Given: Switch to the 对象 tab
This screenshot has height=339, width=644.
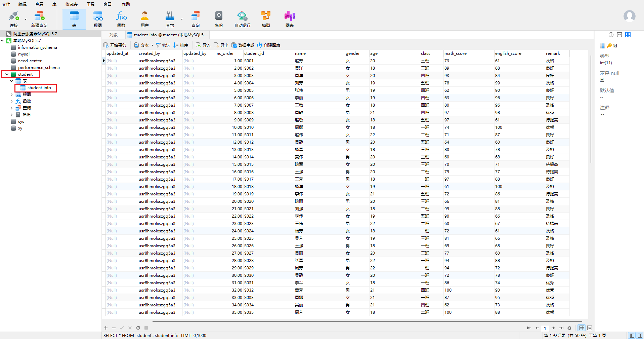Looking at the screenshot, I should pyautogui.click(x=114, y=35).
